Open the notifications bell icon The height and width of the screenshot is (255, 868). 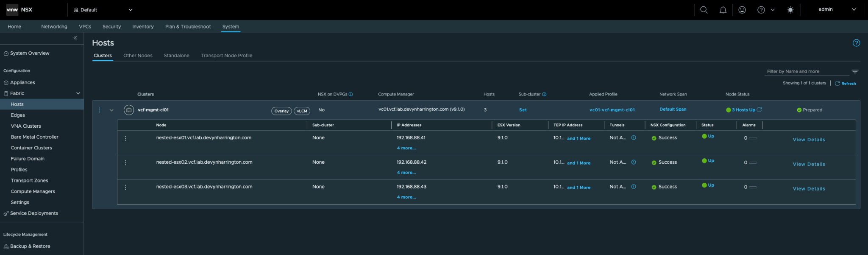click(723, 10)
